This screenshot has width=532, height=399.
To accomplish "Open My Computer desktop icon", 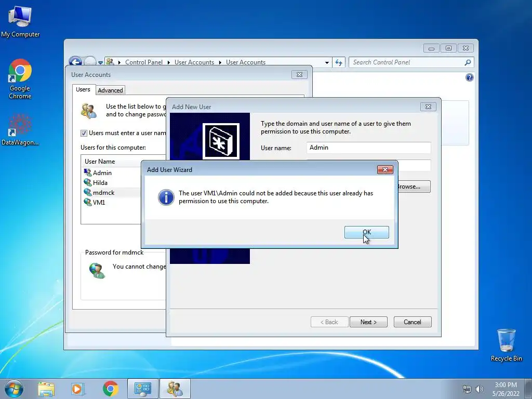I will (20, 22).
